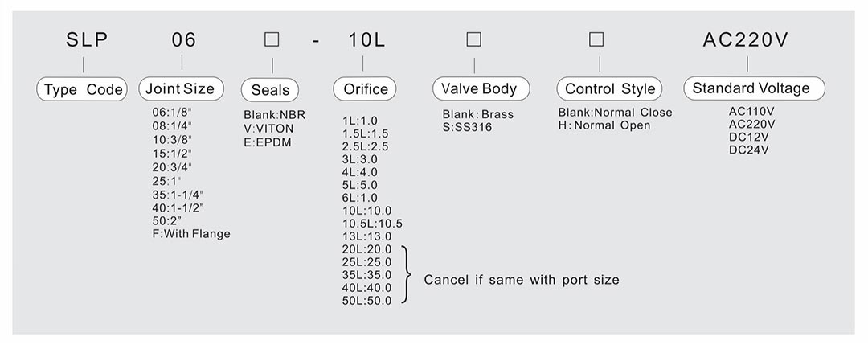Click the large 10L code above Orifice
The image size is (868, 345).
point(366,40)
